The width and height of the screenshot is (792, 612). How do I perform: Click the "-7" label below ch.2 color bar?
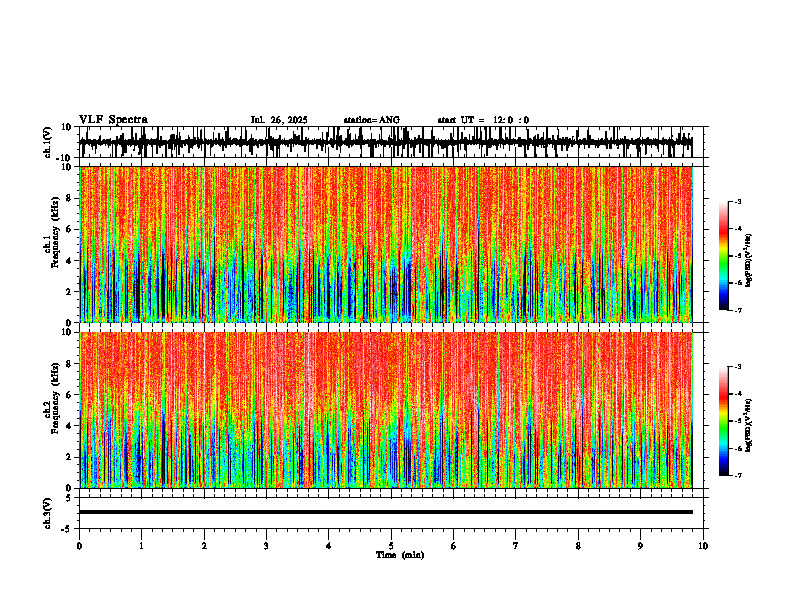coord(737,476)
